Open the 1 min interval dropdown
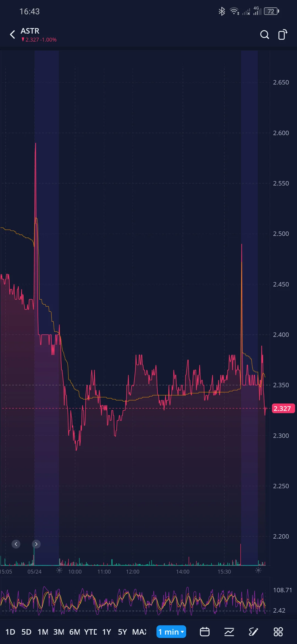This screenshot has height=644, width=297. tap(171, 632)
